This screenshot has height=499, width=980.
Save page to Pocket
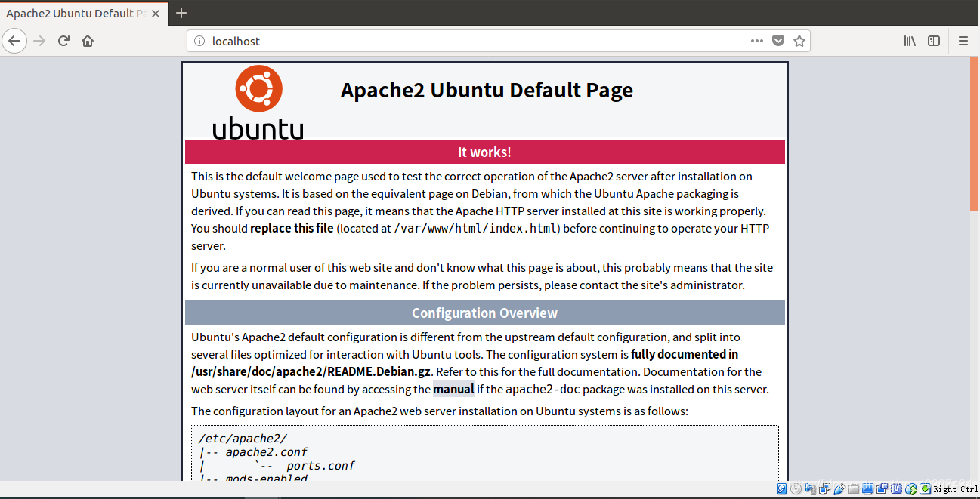[778, 40]
